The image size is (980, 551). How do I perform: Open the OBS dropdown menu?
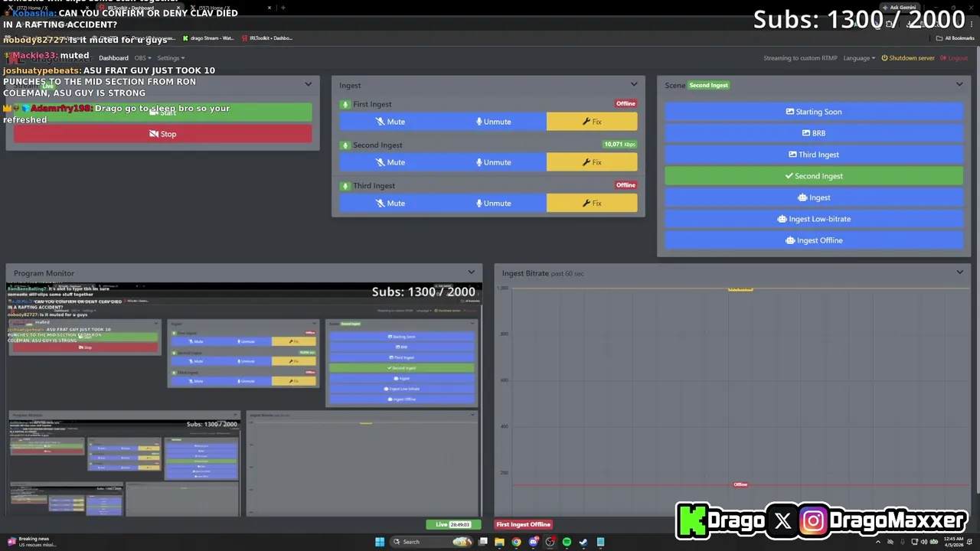pyautogui.click(x=142, y=58)
